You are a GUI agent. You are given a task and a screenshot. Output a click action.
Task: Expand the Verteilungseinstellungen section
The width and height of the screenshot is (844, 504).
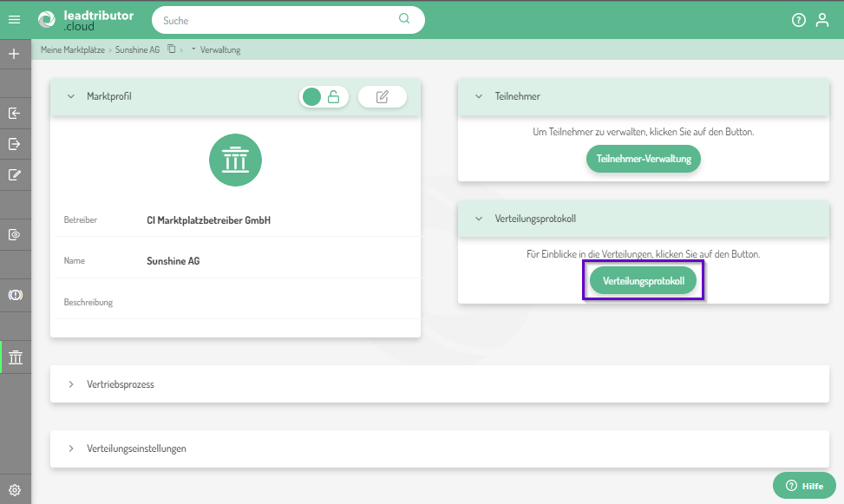pyautogui.click(x=71, y=448)
